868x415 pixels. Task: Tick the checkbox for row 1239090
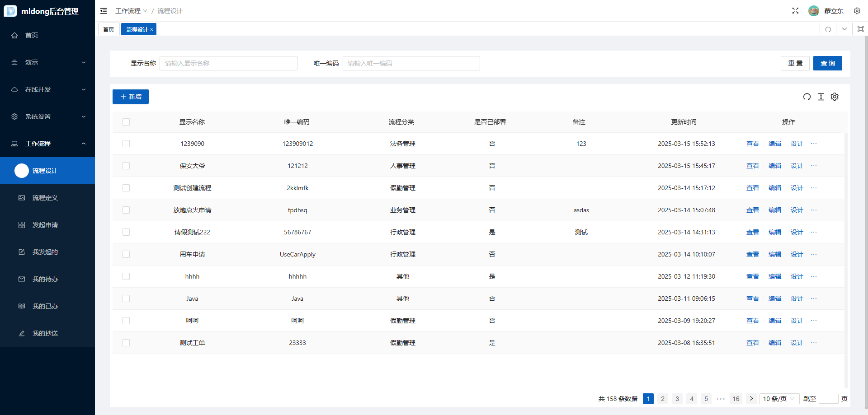coord(126,144)
